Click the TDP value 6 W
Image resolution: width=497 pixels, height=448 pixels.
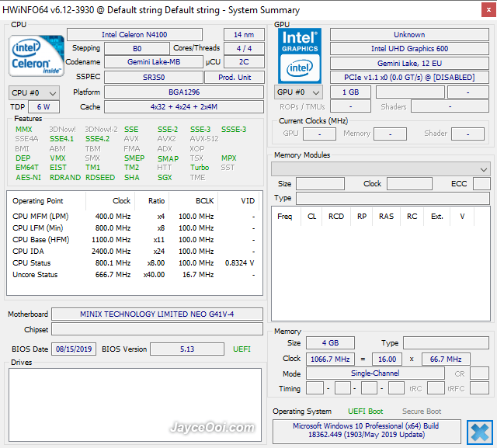point(43,107)
